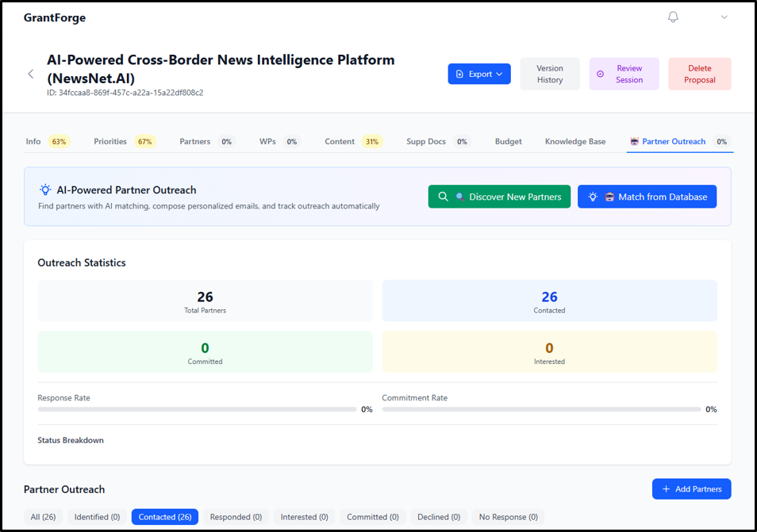This screenshot has width=757, height=532.
Task: Switch to the Budget tab
Action: (508, 141)
